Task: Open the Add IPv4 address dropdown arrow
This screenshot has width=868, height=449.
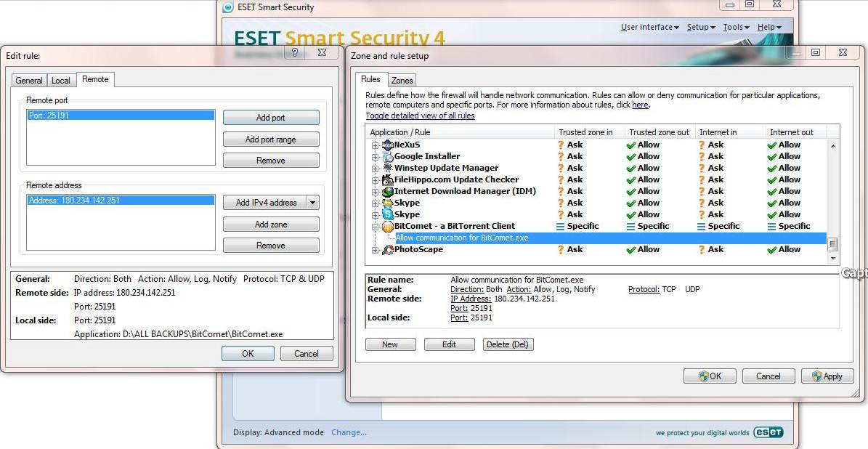Action: pyautogui.click(x=313, y=203)
